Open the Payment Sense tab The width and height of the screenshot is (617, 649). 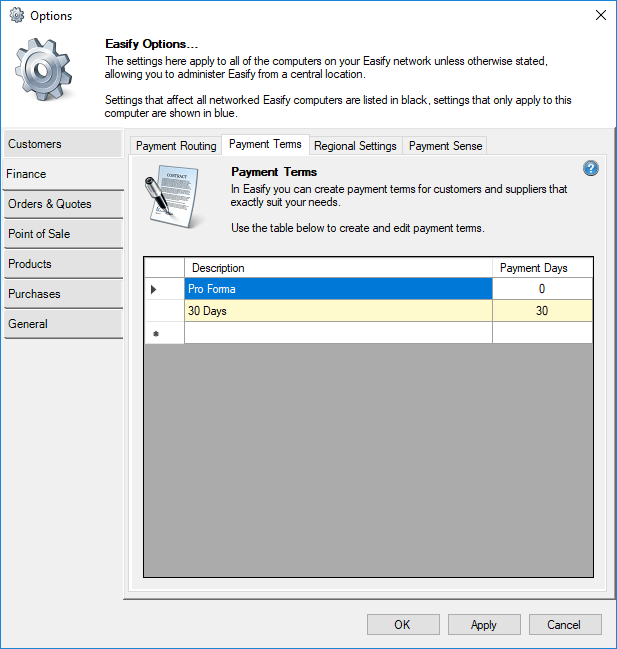pyautogui.click(x=445, y=146)
